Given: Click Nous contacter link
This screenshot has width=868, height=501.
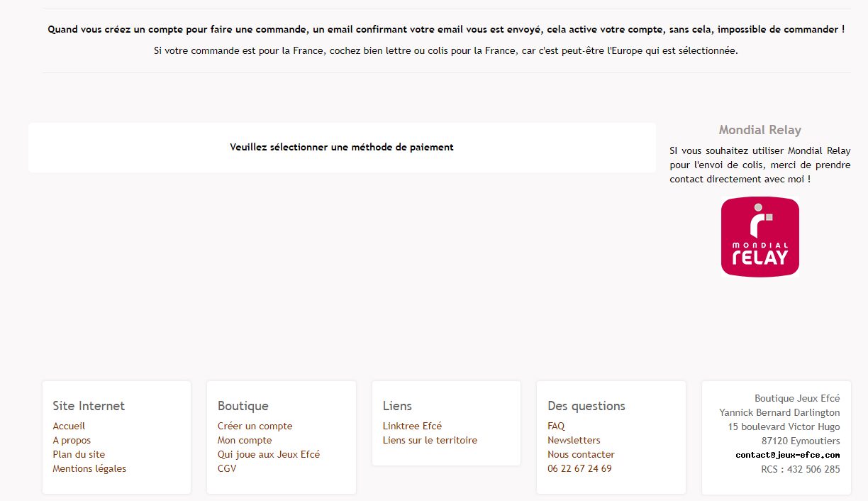Looking at the screenshot, I should coord(581,455).
